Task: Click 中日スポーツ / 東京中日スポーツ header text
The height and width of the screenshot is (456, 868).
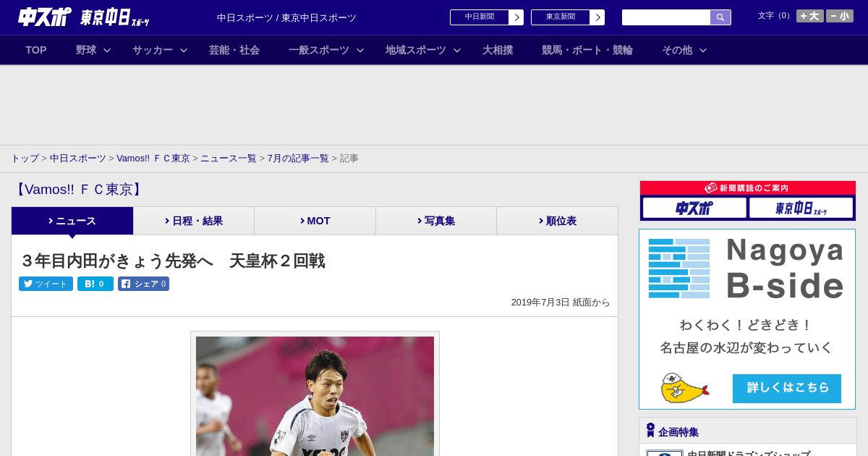Action: pos(286,17)
